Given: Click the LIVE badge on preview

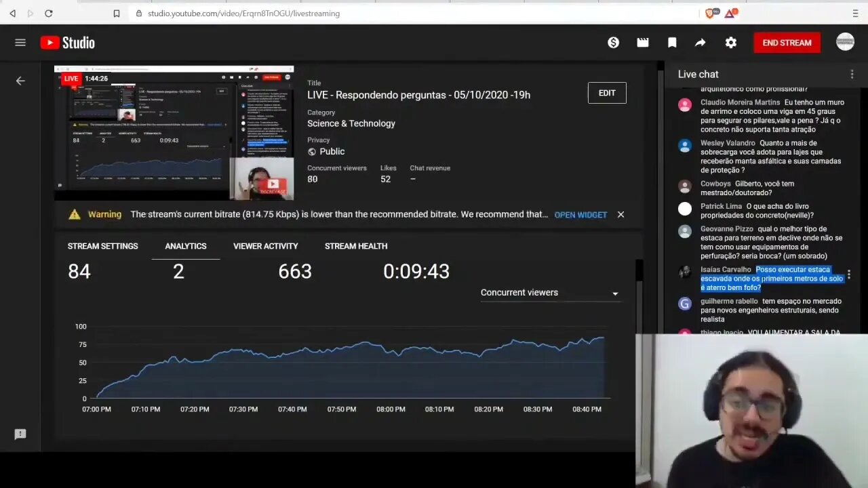Looking at the screenshot, I should [71, 79].
